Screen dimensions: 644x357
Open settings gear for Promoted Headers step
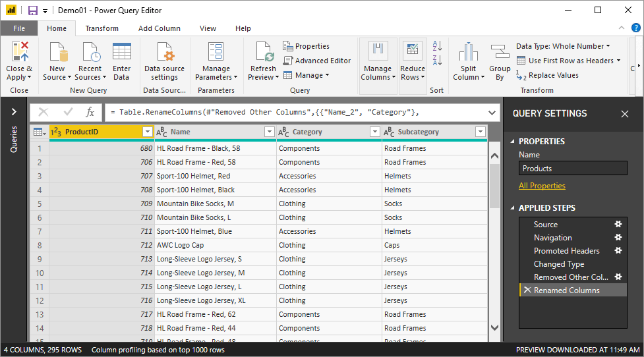(x=618, y=250)
